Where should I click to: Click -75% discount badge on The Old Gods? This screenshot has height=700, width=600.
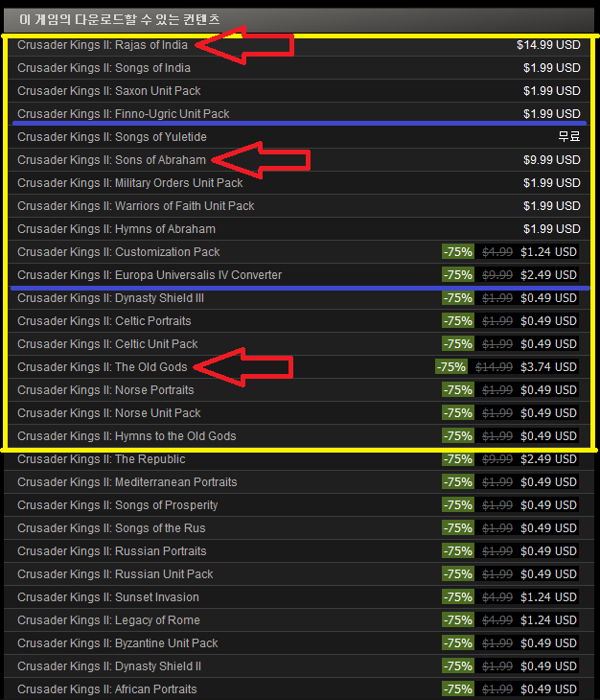coord(451,367)
